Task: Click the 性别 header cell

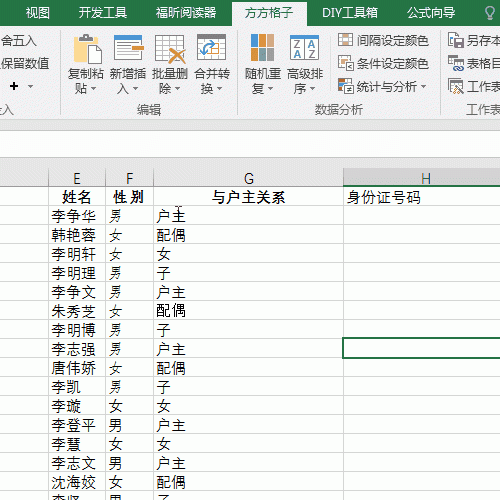Action: click(x=129, y=197)
